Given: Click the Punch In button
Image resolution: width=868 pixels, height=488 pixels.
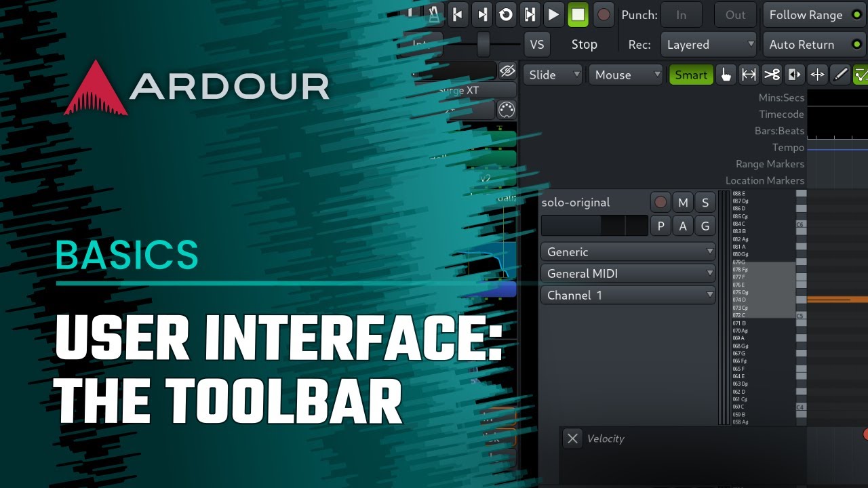Looking at the screenshot, I should [682, 15].
